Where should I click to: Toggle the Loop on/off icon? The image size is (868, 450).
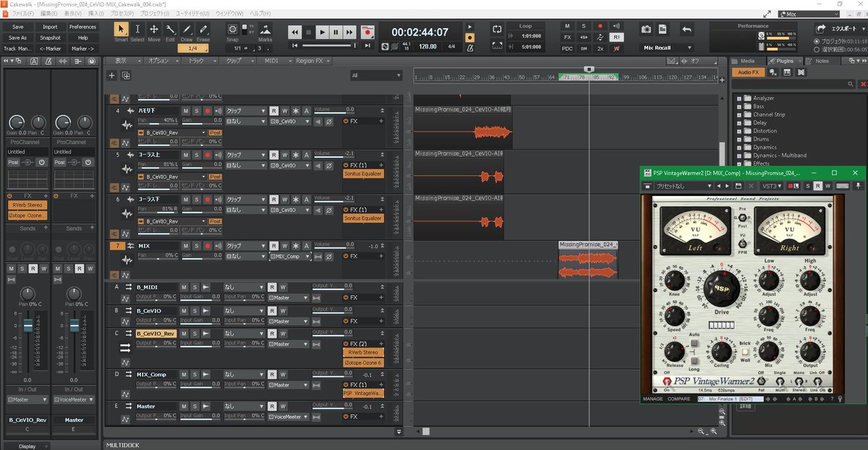click(498, 29)
